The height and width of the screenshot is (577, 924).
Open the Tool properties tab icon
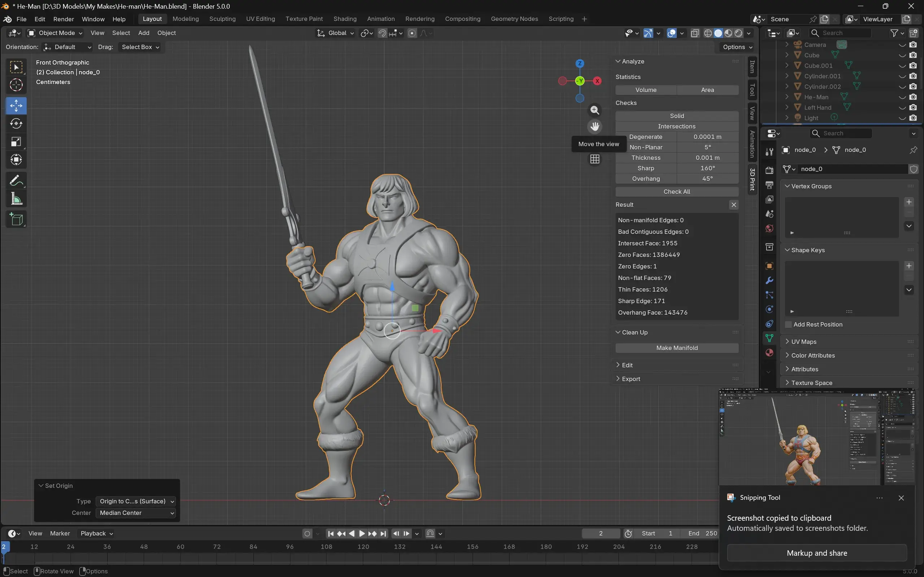point(769,152)
